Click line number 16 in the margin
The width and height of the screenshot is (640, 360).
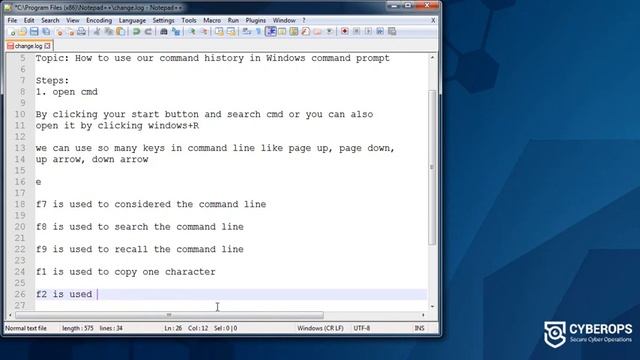(x=20, y=182)
